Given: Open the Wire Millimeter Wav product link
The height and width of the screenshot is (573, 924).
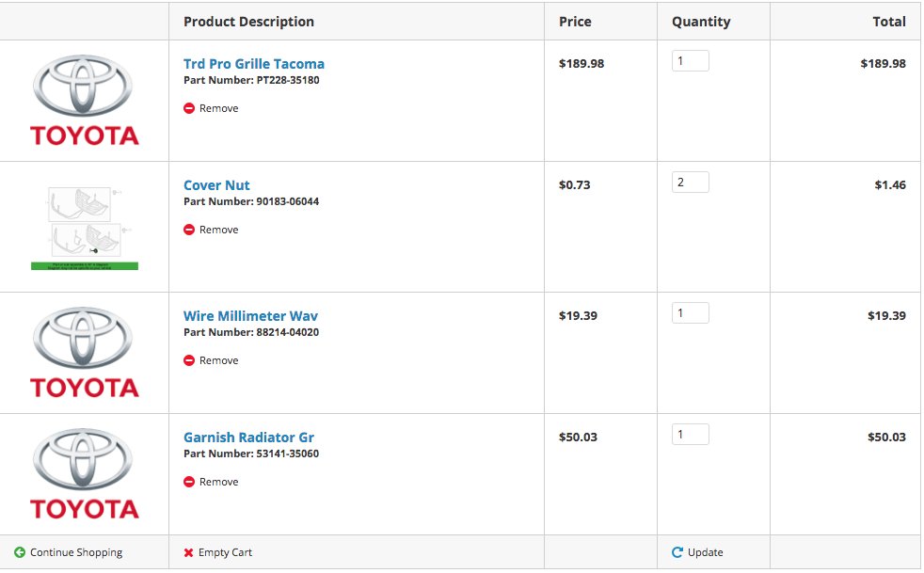Looking at the screenshot, I should click(250, 316).
